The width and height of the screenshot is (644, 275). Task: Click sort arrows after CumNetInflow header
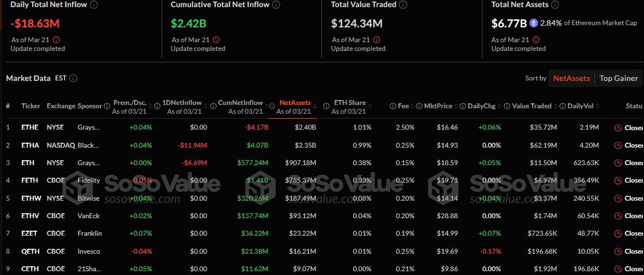(267, 107)
